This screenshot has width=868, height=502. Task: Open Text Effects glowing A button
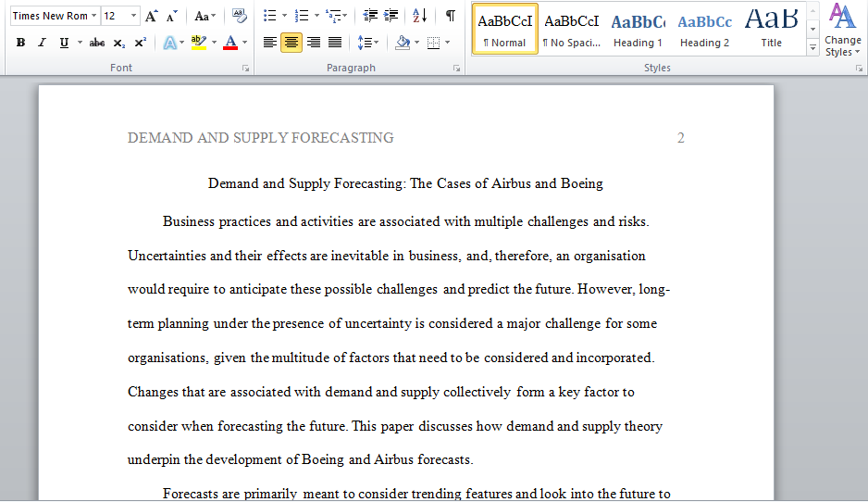[x=169, y=43]
